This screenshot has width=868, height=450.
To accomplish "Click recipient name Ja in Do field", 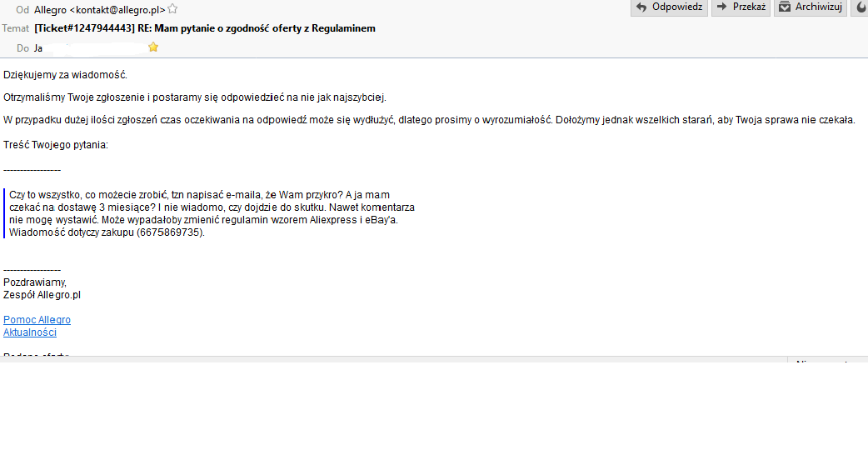I will click(x=38, y=48).
